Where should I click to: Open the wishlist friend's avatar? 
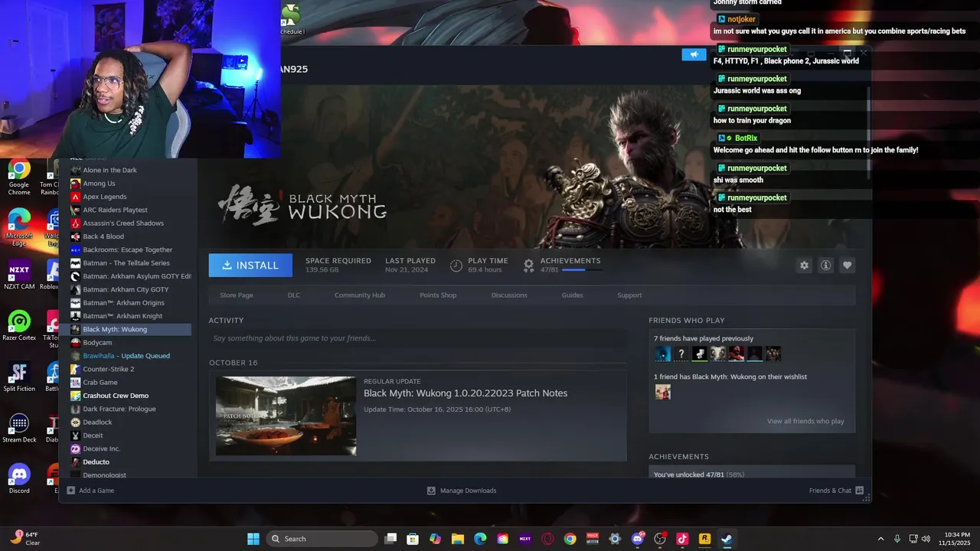coord(663,392)
